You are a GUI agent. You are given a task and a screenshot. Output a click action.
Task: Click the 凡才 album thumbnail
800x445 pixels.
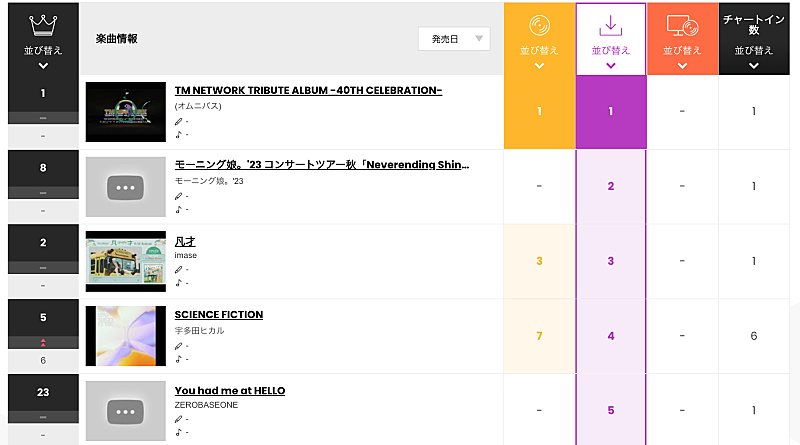tap(125, 261)
